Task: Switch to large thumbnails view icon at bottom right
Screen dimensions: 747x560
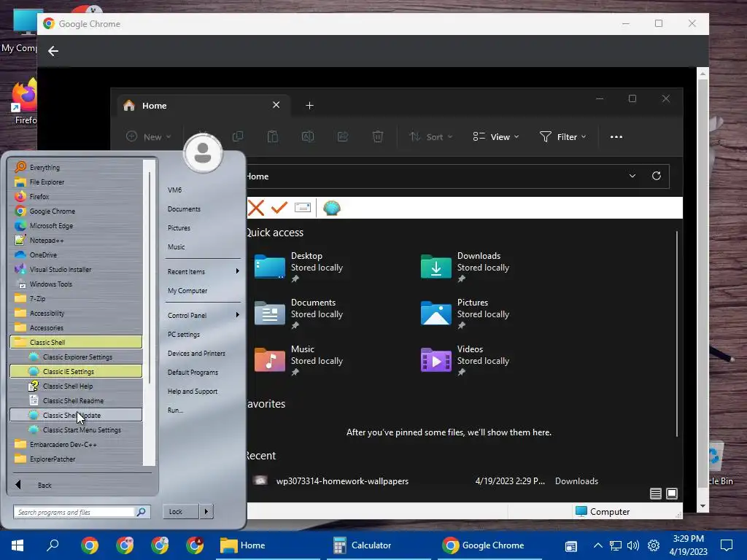Action: [672, 494]
